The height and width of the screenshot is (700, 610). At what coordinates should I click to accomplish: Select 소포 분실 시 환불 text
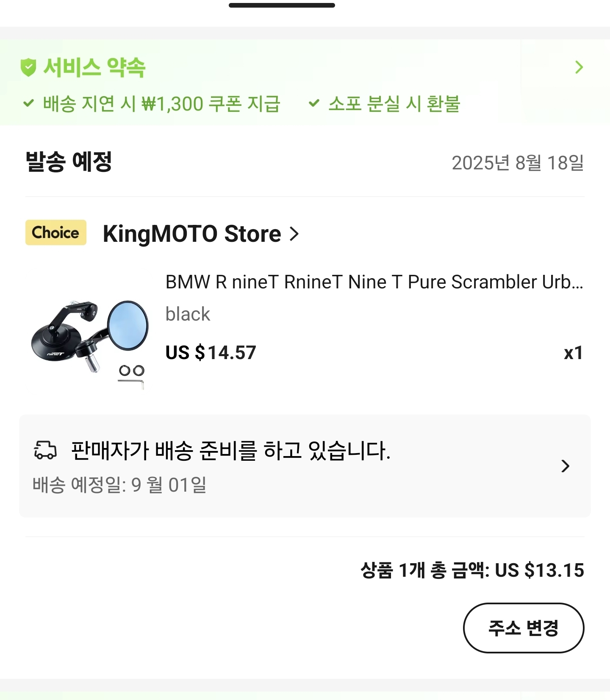[394, 104]
